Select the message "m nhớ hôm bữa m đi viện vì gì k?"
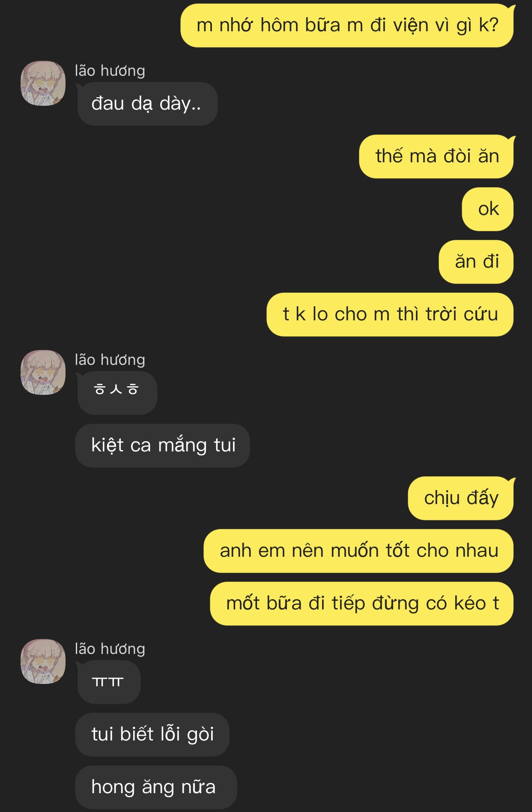The image size is (532, 812). (347, 26)
